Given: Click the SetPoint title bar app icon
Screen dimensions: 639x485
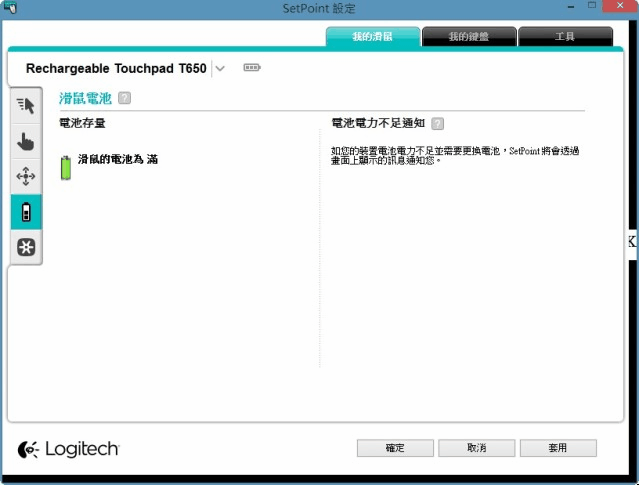Looking at the screenshot, I should click(10, 8).
